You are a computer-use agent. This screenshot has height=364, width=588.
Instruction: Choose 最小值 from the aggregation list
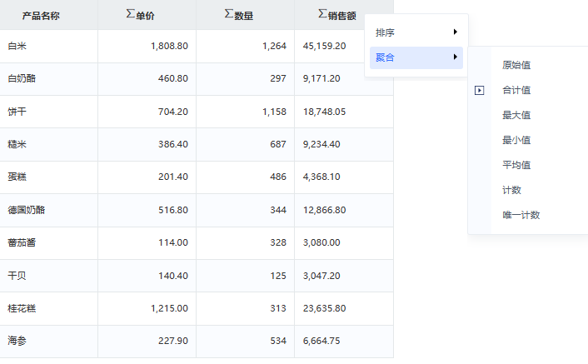pyautogui.click(x=516, y=140)
